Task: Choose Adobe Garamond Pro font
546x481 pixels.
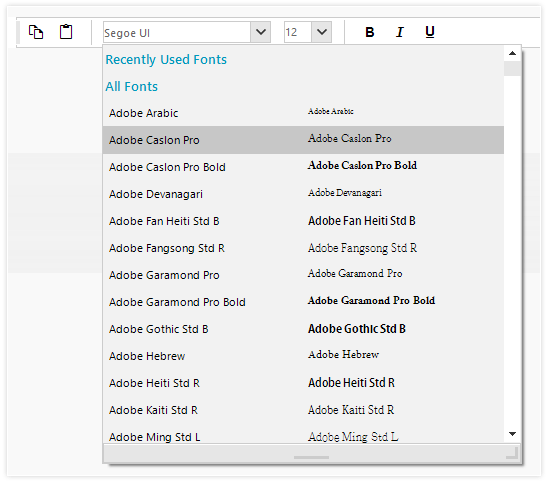Action: [303, 275]
